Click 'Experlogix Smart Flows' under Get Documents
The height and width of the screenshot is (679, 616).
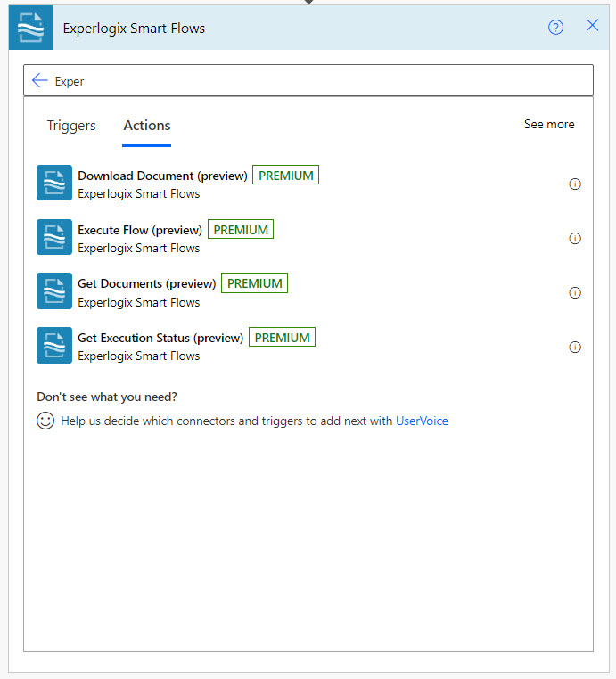coord(138,302)
